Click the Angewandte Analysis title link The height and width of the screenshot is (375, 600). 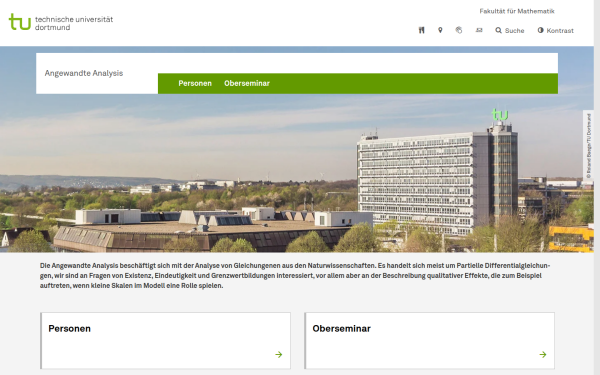pyautogui.click(x=84, y=73)
